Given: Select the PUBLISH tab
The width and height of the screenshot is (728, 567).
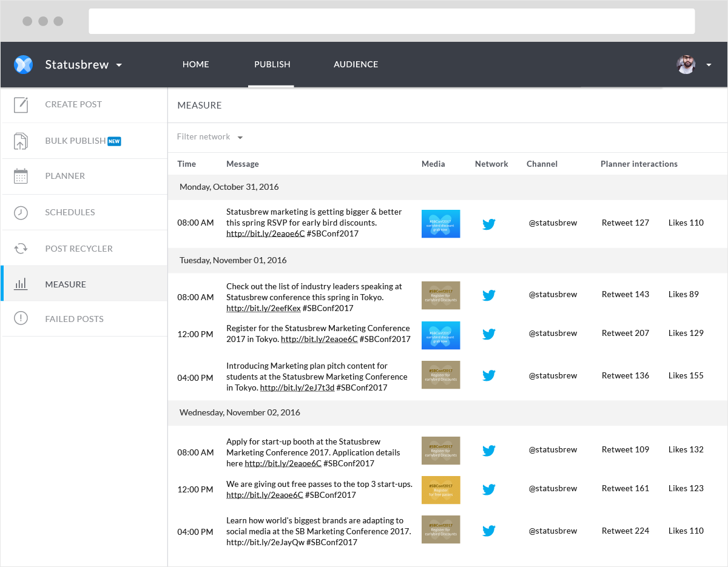Looking at the screenshot, I should pyautogui.click(x=272, y=64).
